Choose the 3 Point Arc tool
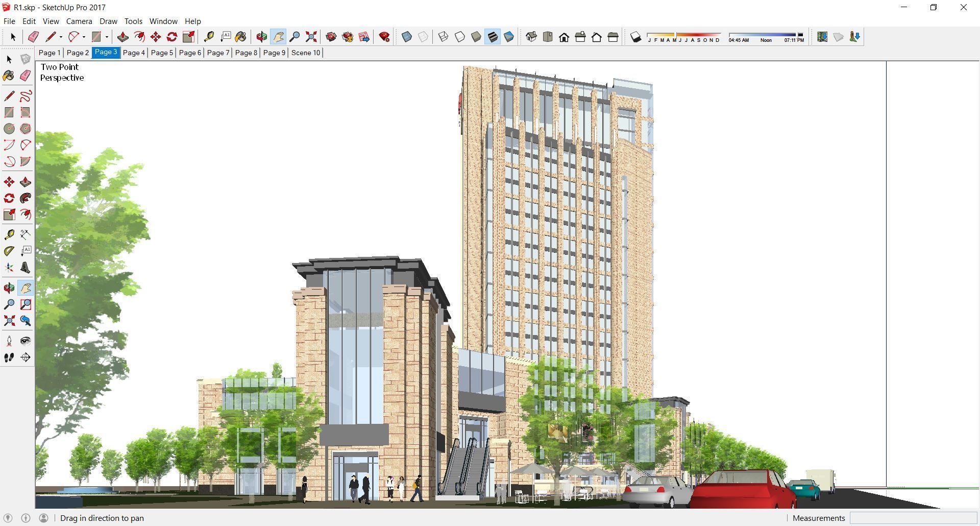980x526 pixels. click(9, 161)
